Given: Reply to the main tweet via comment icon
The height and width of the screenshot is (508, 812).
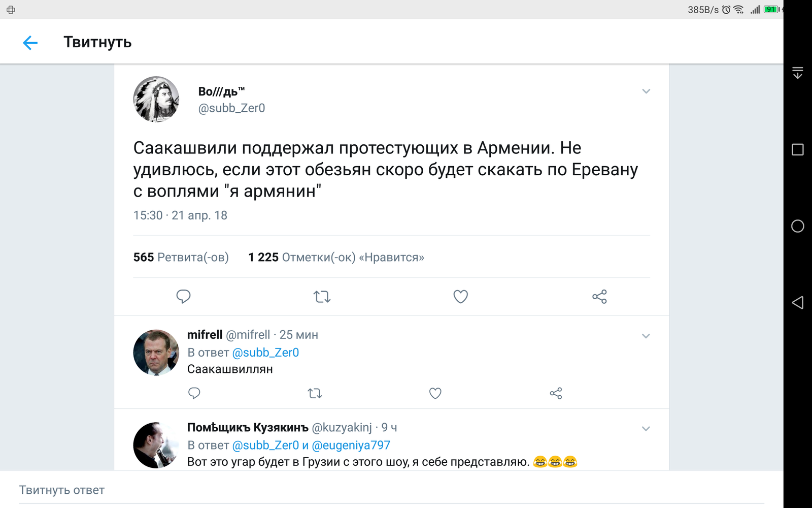Looking at the screenshot, I should click(183, 296).
